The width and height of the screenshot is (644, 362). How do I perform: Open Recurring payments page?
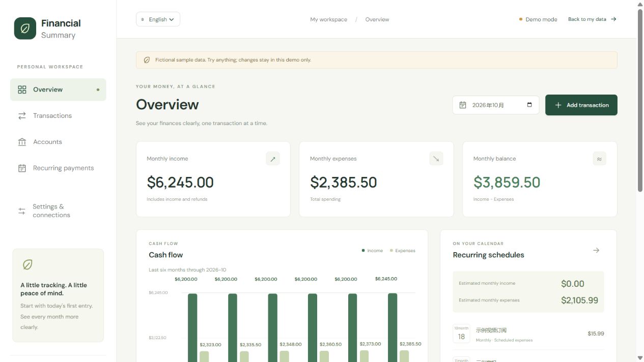[58, 168]
